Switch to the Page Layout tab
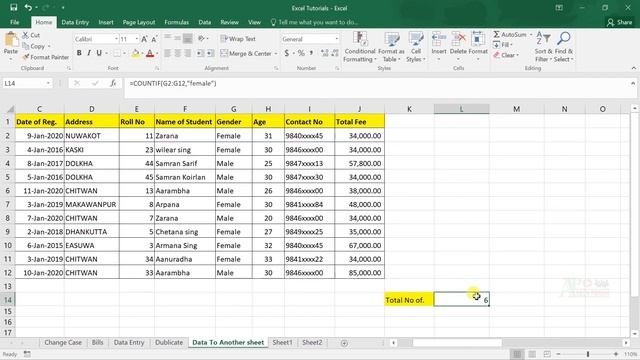The height and width of the screenshot is (360, 640). (139, 22)
